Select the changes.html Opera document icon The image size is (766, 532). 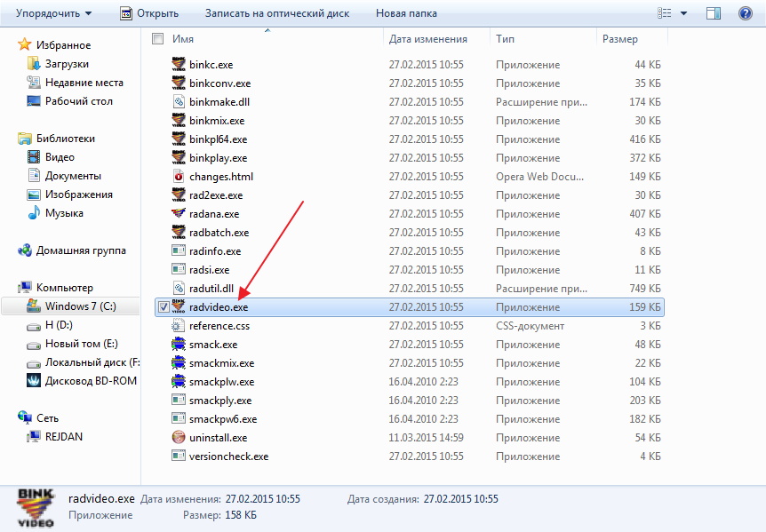click(x=179, y=176)
